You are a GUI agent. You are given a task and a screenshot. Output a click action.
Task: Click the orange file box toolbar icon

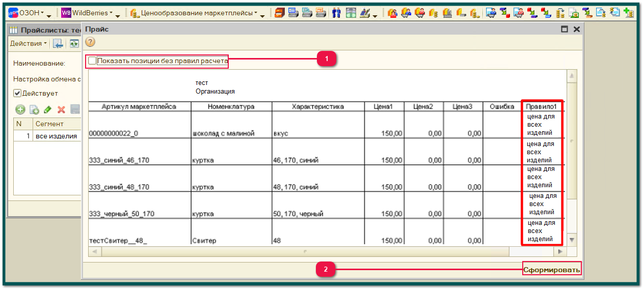pos(279,13)
